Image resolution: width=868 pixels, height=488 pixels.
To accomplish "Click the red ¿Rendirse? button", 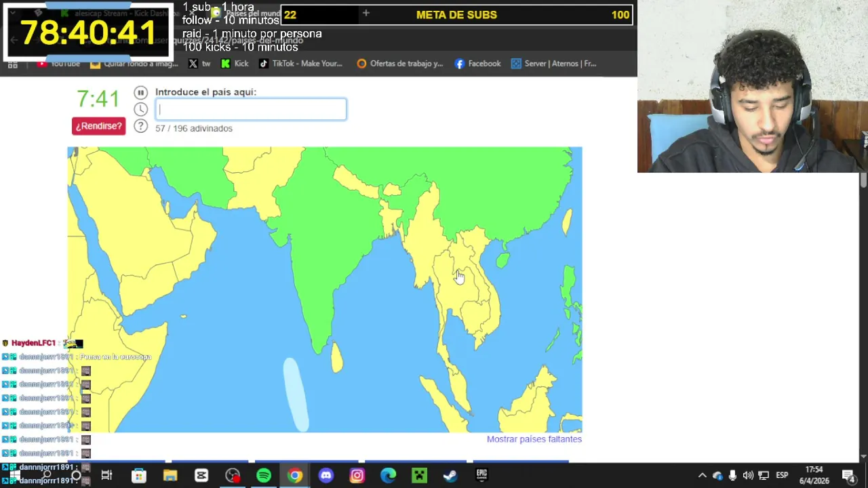I will tap(98, 126).
